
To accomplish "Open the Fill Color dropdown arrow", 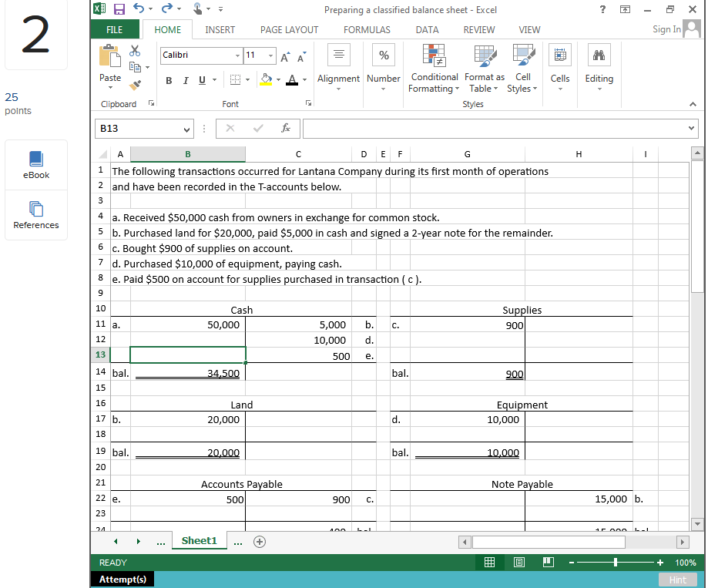I will click(278, 80).
